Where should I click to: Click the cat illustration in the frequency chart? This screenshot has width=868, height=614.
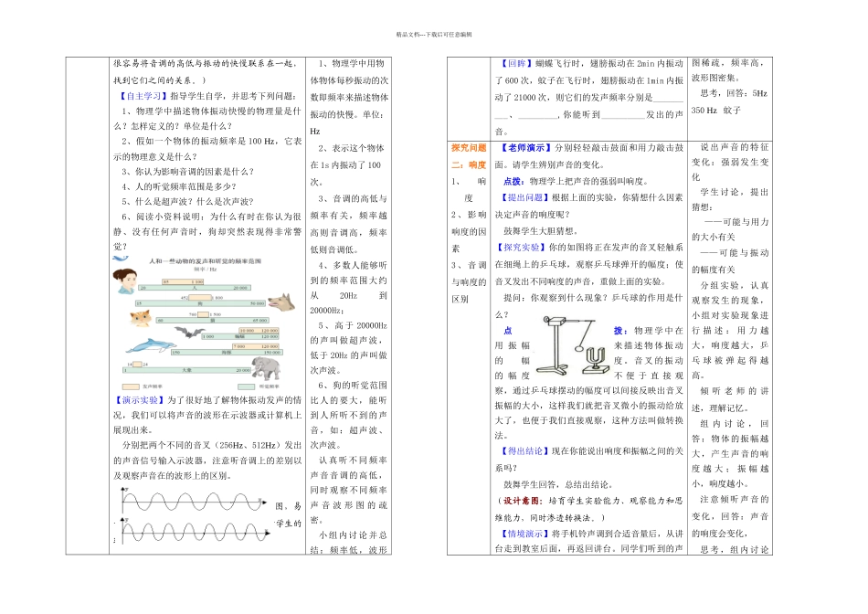(x=140, y=318)
